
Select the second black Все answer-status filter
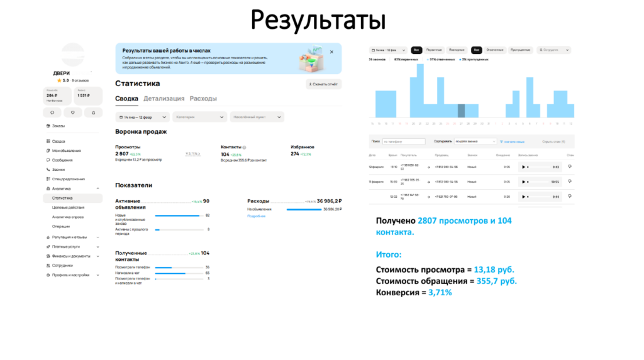pyautogui.click(x=477, y=50)
